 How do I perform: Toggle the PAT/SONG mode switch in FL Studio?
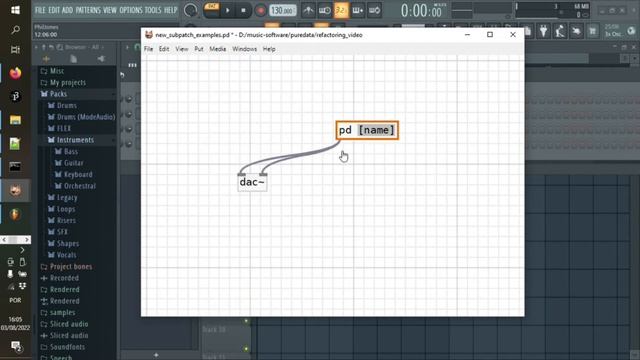(211, 10)
